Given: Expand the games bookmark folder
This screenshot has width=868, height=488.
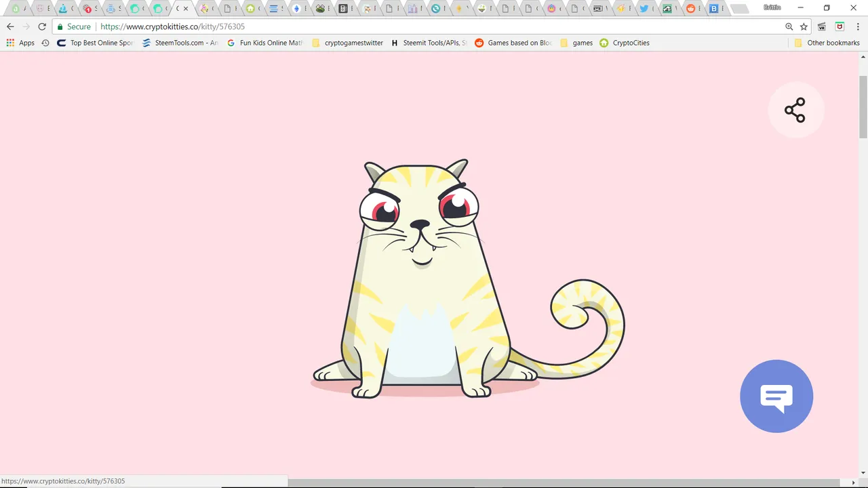Looking at the screenshot, I should (x=576, y=43).
